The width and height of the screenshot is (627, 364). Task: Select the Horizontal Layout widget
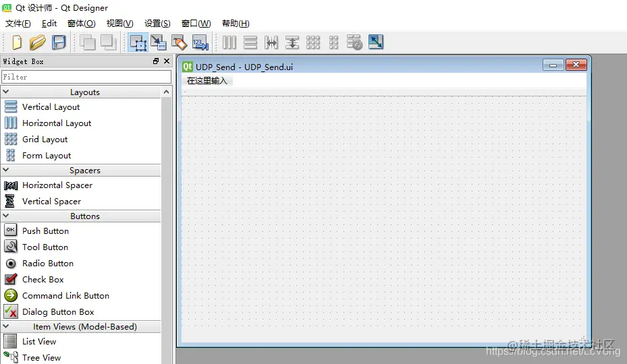click(x=57, y=123)
